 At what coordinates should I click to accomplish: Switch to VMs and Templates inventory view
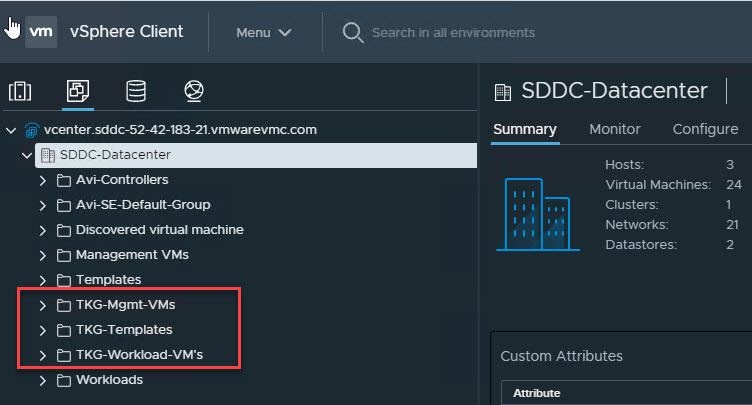[78, 92]
